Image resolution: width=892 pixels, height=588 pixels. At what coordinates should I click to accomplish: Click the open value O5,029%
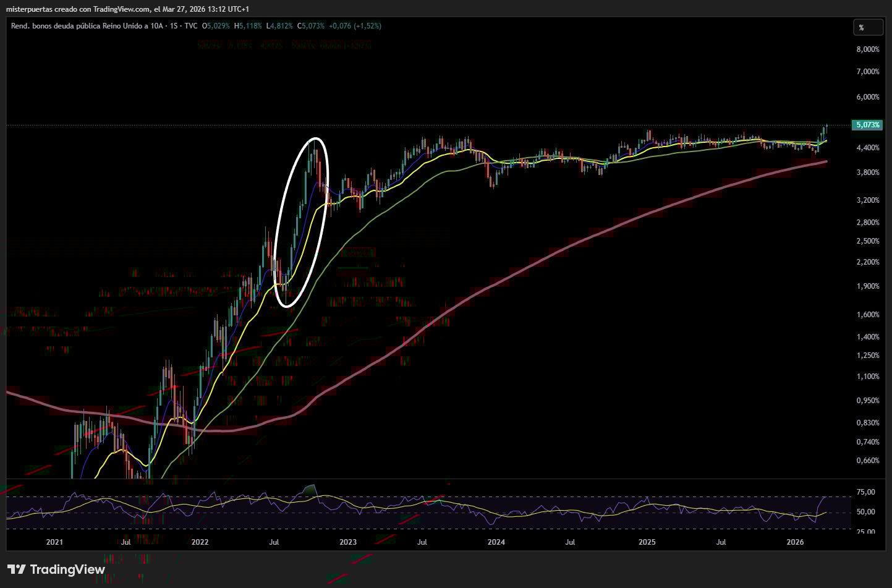pos(216,26)
